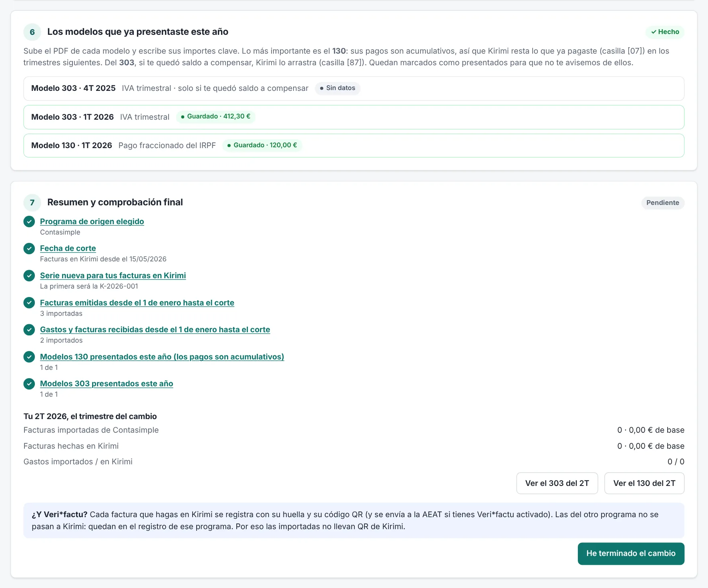This screenshot has height=588, width=708.
Task: Click the Guardado · 412,30 € badge
Action: 215,116
